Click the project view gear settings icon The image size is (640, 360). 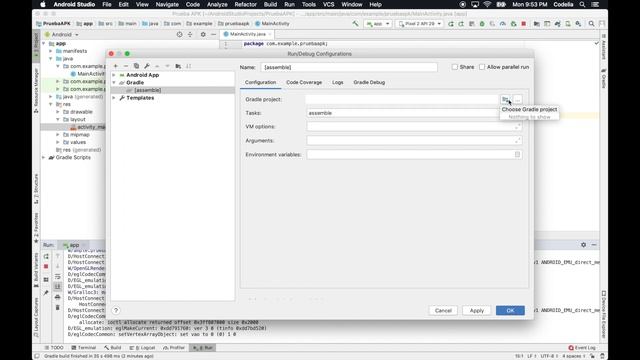coord(203,35)
